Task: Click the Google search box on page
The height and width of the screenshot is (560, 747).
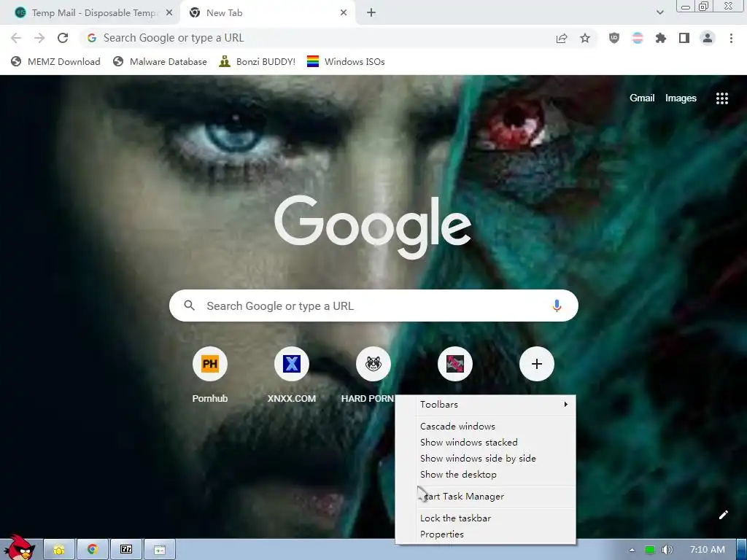Action: click(x=373, y=306)
